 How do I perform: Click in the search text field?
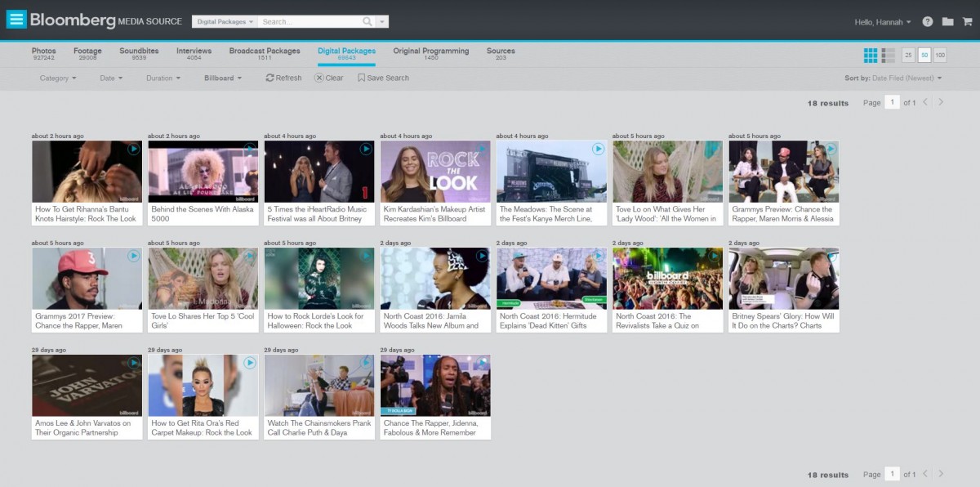tap(310, 22)
